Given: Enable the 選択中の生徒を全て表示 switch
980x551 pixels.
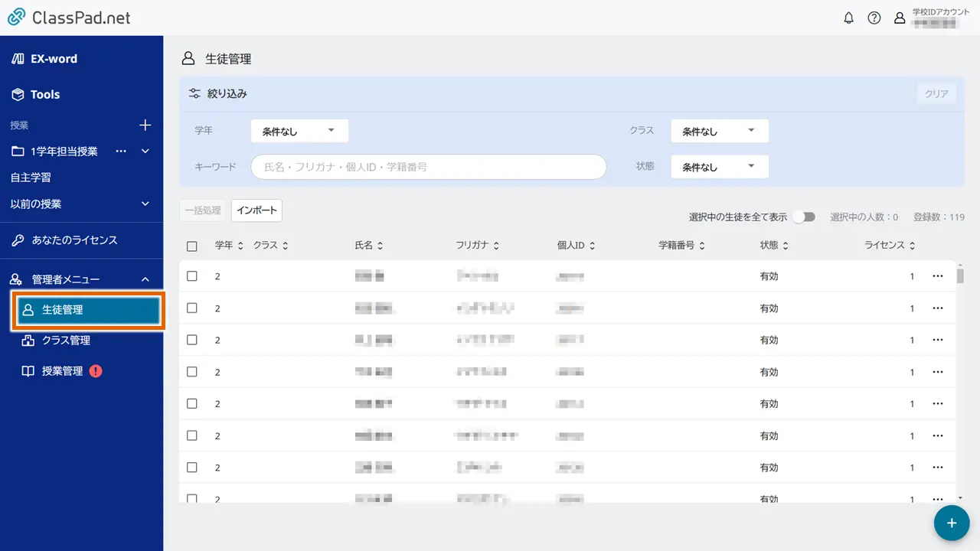Looking at the screenshot, I should 803,217.
